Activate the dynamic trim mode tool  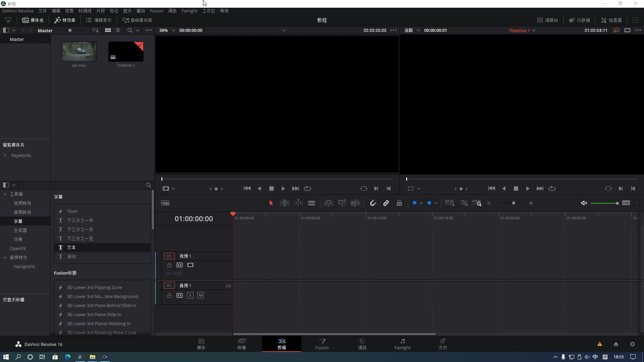click(x=298, y=203)
